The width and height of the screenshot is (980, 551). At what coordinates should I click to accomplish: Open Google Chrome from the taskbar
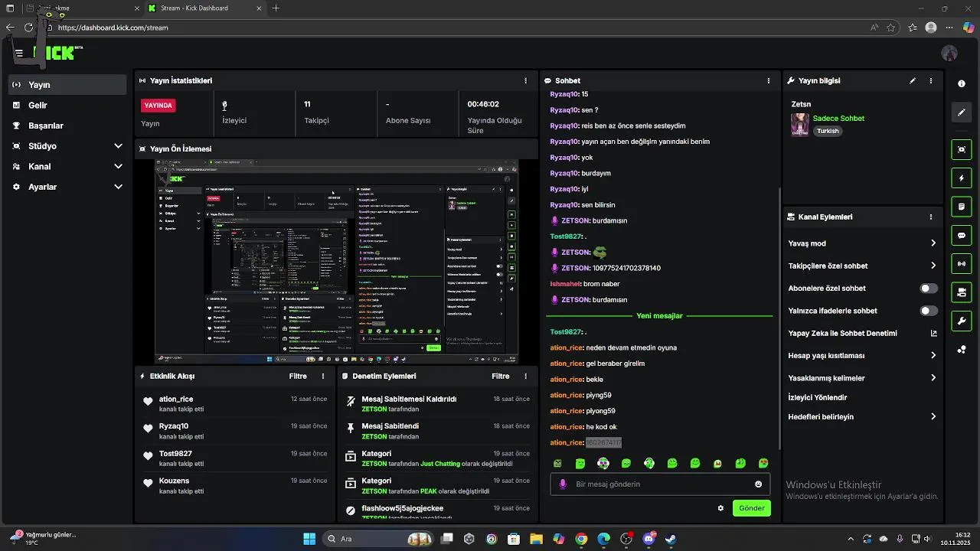point(581,539)
